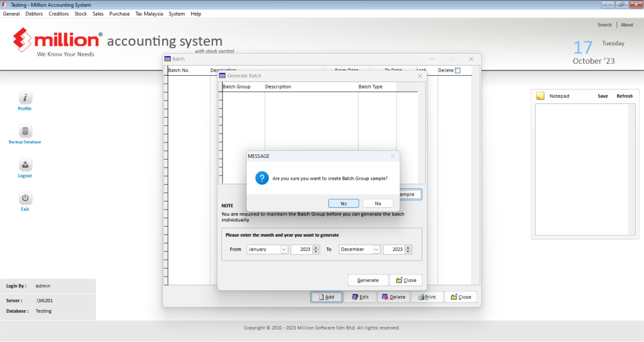Close the Batch window via Close button
This screenshot has width=644, height=342.
[460, 297]
